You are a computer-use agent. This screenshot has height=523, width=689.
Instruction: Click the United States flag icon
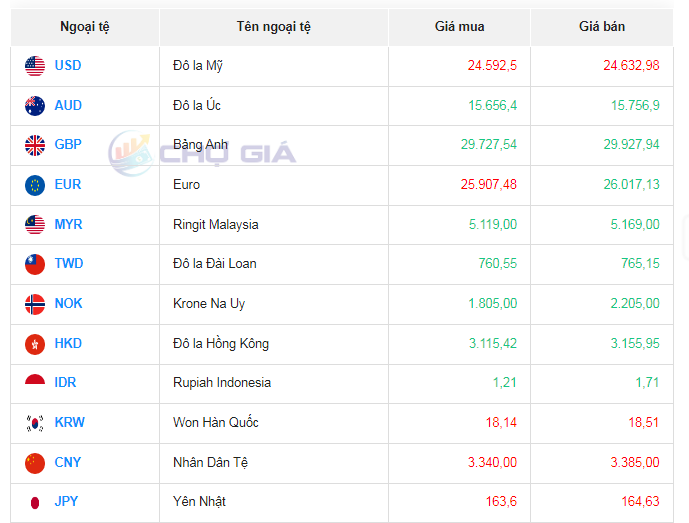[35, 66]
